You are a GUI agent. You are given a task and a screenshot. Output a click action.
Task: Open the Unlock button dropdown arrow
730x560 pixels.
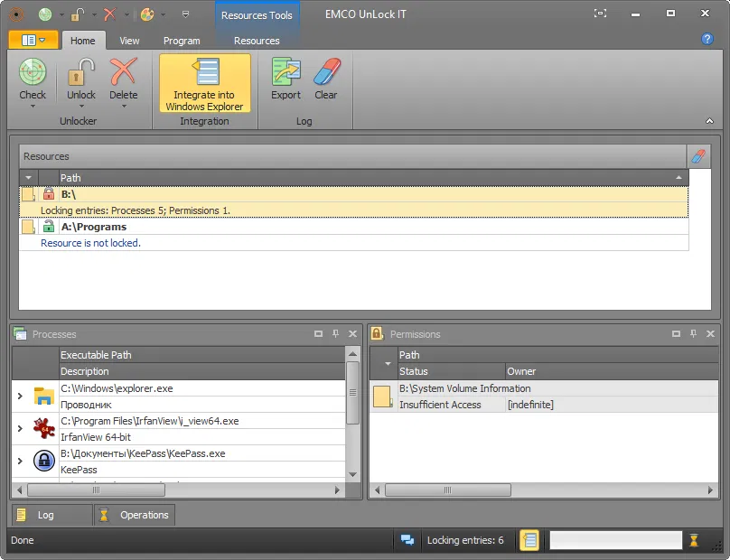pyautogui.click(x=81, y=106)
